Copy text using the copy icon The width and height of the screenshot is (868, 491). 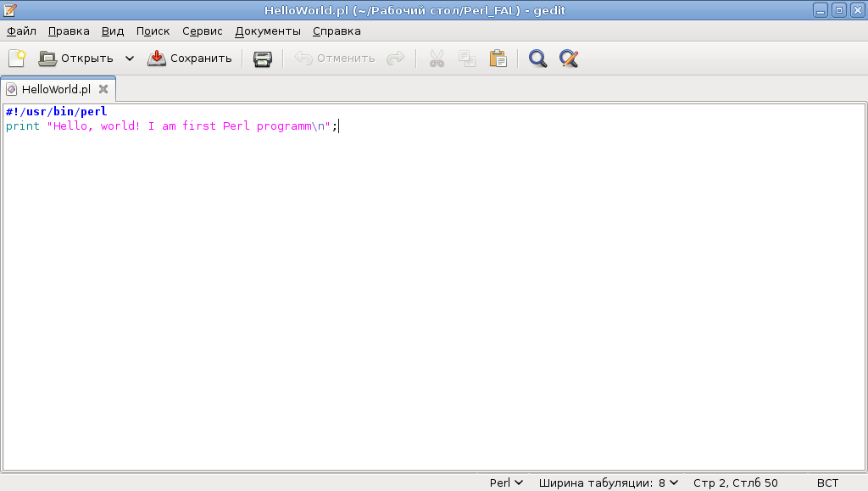(467, 58)
